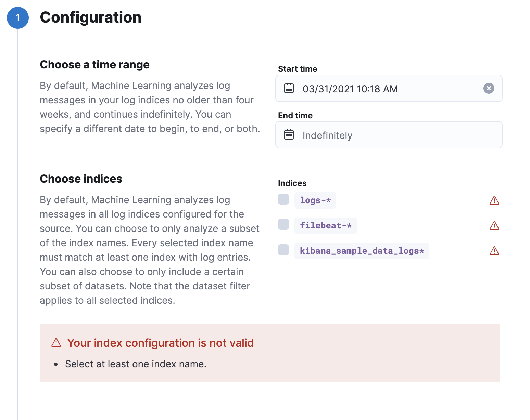Check the filebeat-* index checkbox
Viewport: 530px width, 420px height.
[x=283, y=224]
